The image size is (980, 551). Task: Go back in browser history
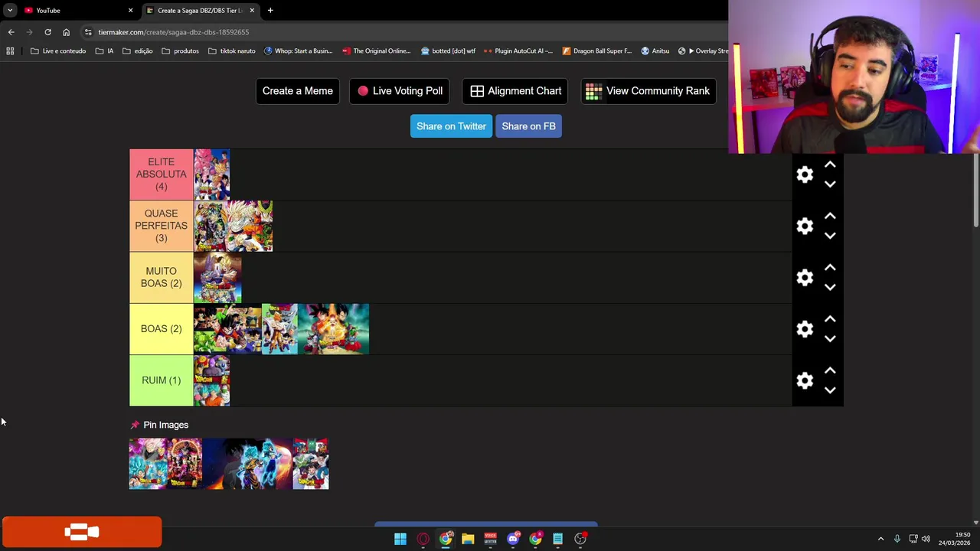pos(11,32)
